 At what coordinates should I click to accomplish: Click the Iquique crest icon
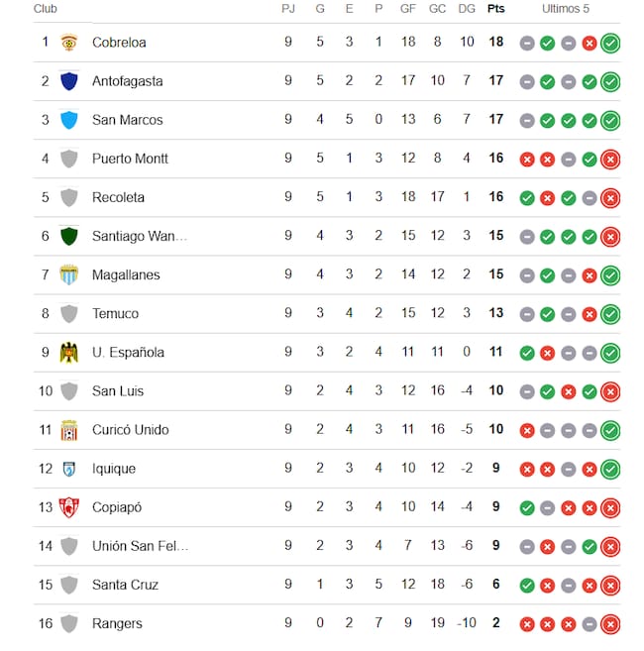pos(68,469)
